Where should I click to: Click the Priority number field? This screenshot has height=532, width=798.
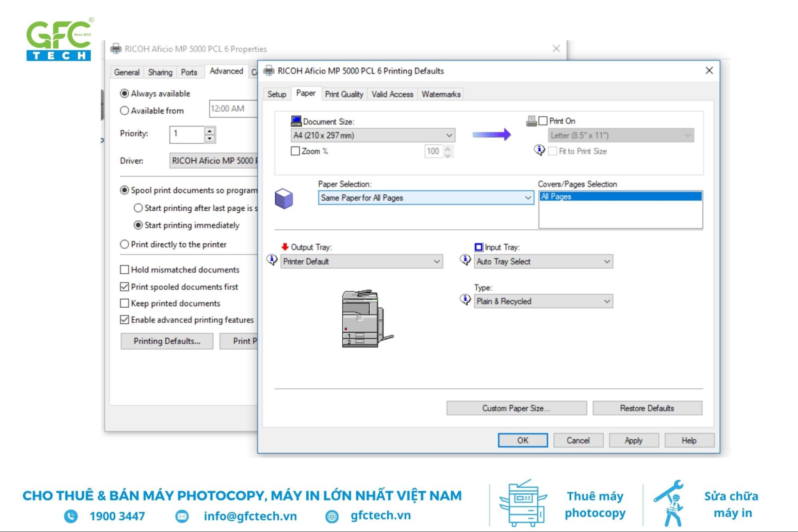pyautogui.click(x=187, y=134)
